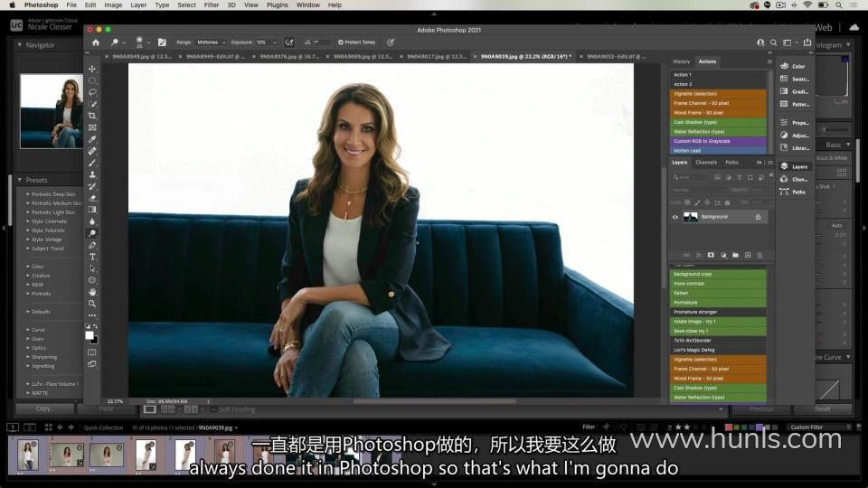868x488 pixels.
Task: Click the red filter color label
Action: [x=729, y=427]
